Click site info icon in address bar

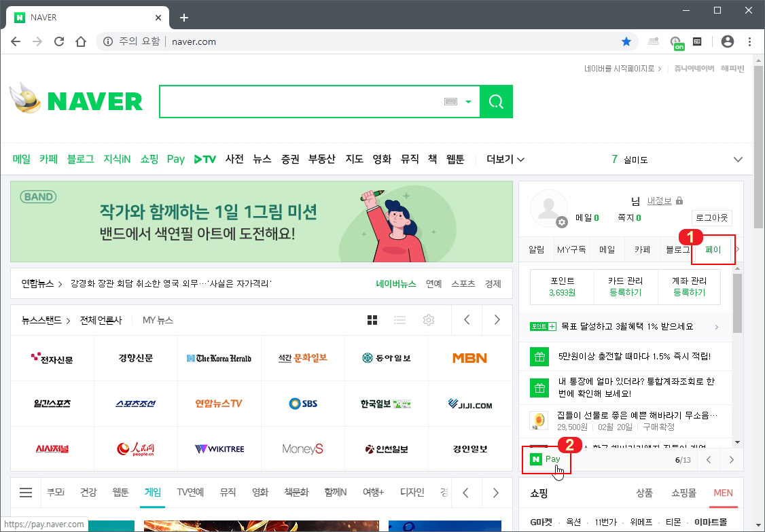(x=108, y=41)
